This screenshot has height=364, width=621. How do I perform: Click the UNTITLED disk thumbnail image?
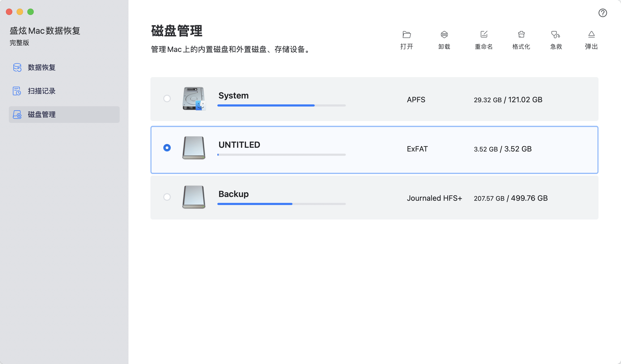click(194, 148)
